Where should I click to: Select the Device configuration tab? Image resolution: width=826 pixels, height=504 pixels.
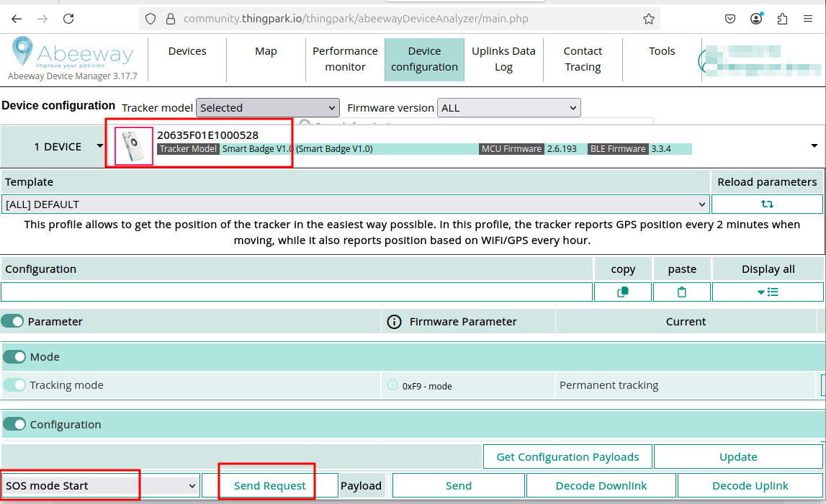point(425,59)
